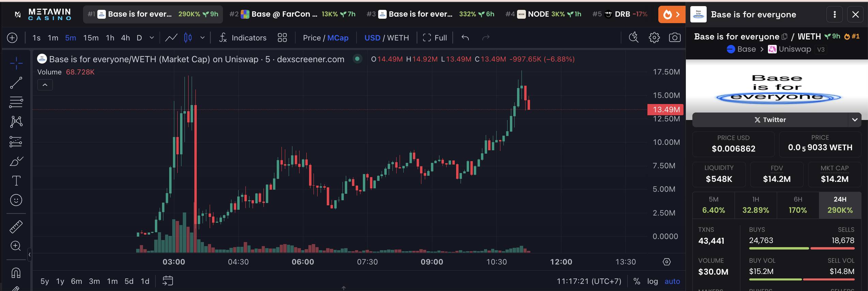Image resolution: width=868 pixels, height=291 pixels.
Task: Expand the Twitter links dropdown
Action: (x=854, y=120)
